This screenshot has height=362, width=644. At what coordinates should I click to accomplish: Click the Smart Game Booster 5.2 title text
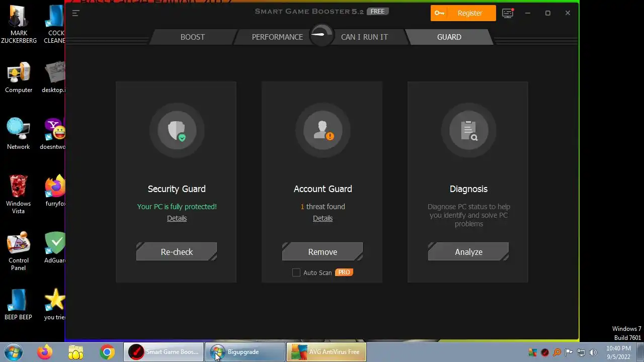tap(309, 12)
